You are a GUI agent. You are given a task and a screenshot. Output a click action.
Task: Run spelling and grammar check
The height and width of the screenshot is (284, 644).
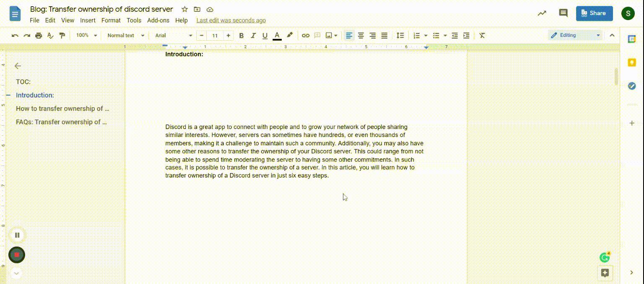(50, 36)
